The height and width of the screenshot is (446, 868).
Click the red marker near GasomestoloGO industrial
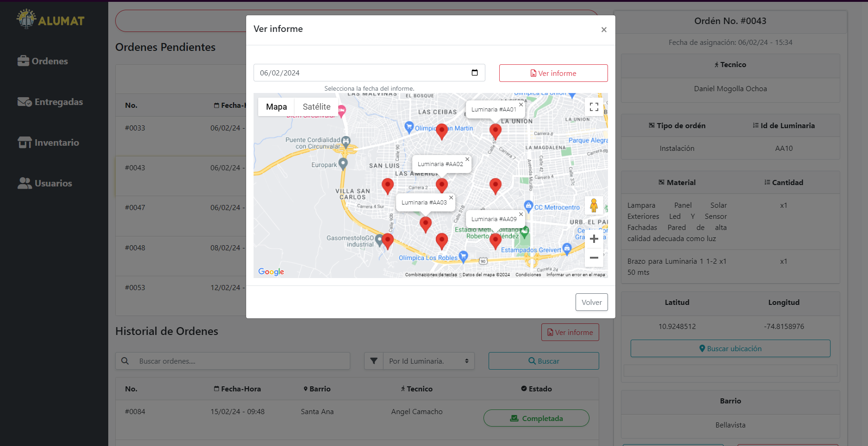point(388,241)
